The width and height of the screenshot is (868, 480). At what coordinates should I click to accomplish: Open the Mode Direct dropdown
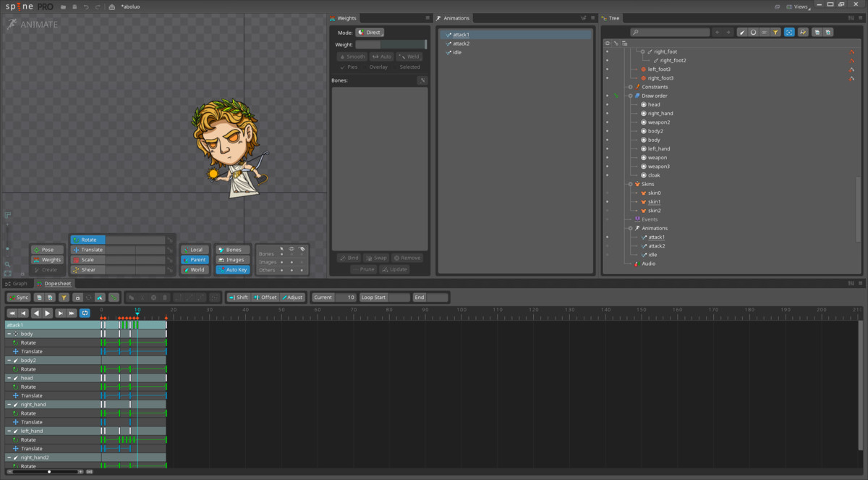(370, 33)
